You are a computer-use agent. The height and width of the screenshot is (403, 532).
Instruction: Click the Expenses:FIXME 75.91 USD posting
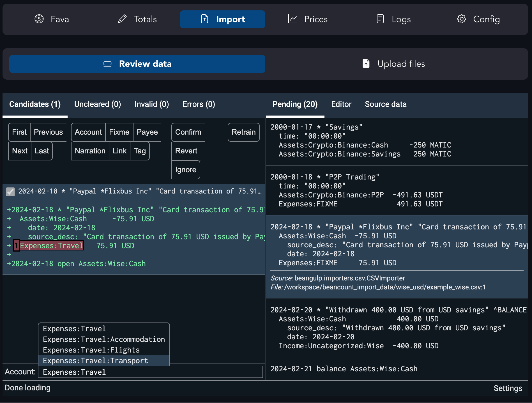point(337,263)
